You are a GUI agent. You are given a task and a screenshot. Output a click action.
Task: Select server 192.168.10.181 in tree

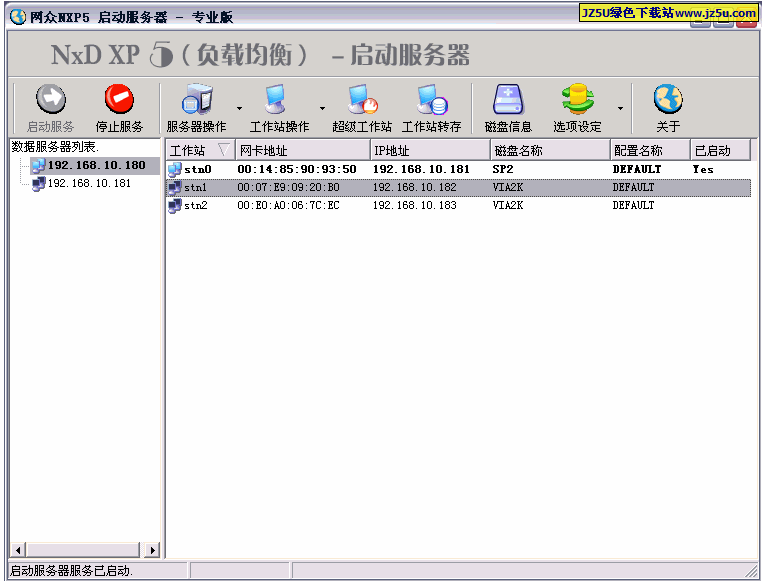point(89,183)
